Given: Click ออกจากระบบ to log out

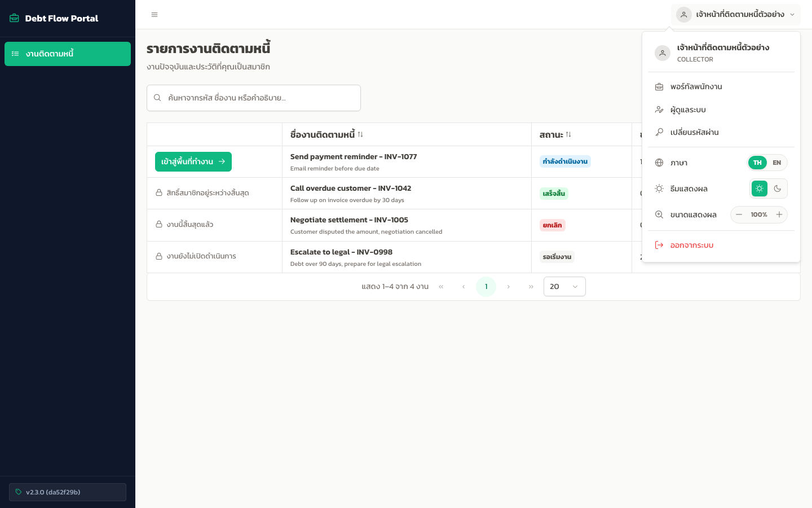Looking at the screenshot, I should coord(721,245).
